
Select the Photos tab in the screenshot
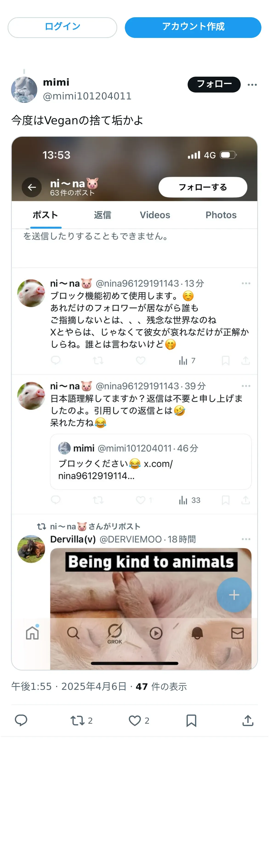tap(221, 215)
